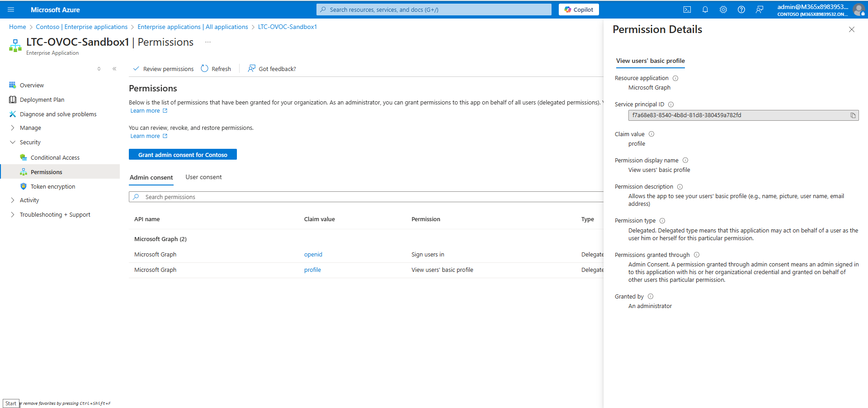The height and width of the screenshot is (408, 868).
Task: Click Review permissions in the toolbar
Action: [x=163, y=69]
